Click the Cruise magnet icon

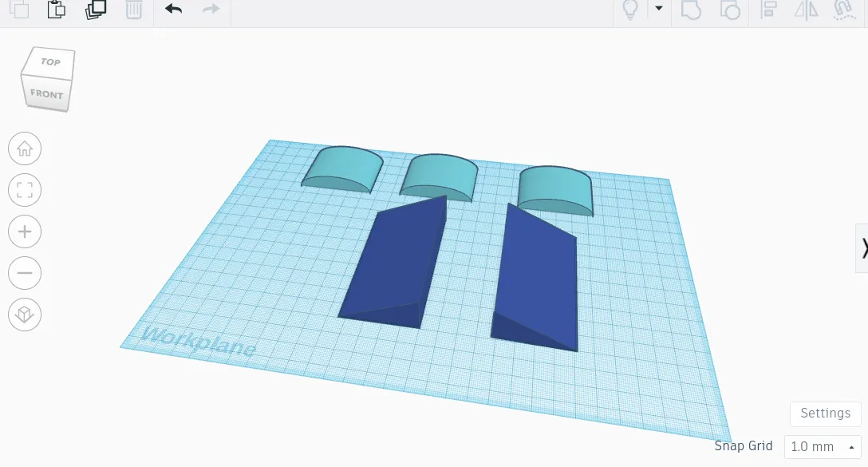pos(844,9)
